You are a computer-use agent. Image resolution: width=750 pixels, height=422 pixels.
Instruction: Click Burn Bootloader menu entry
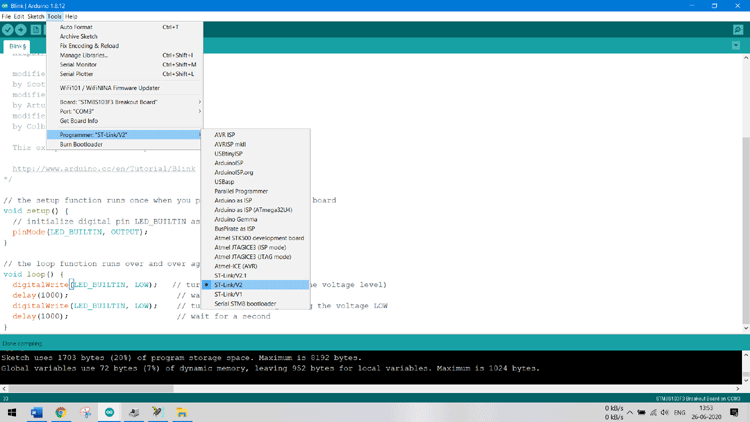[124, 144]
